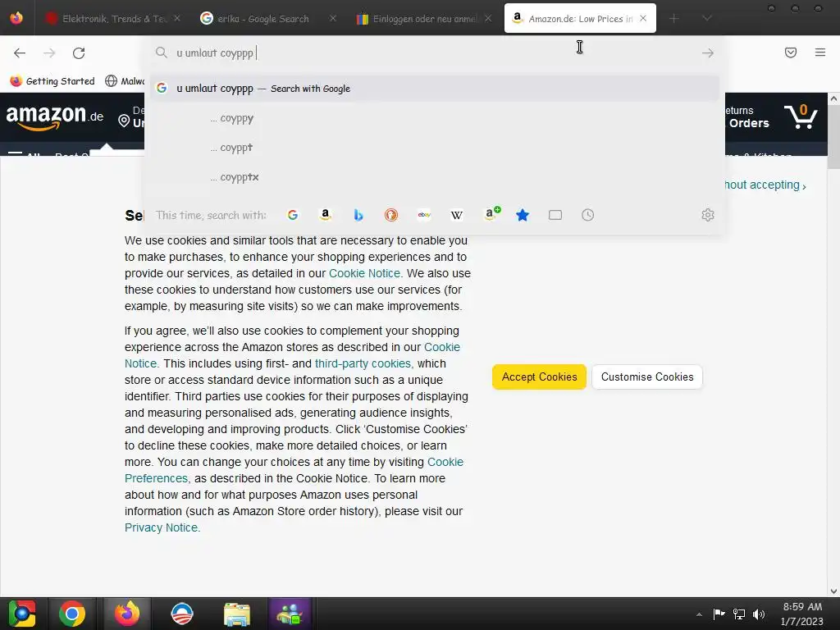The height and width of the screenshot is (630, 840).
Task: Open Returns & Orders on Amazon
Action: pyautogui.click(x=747, y=116)
